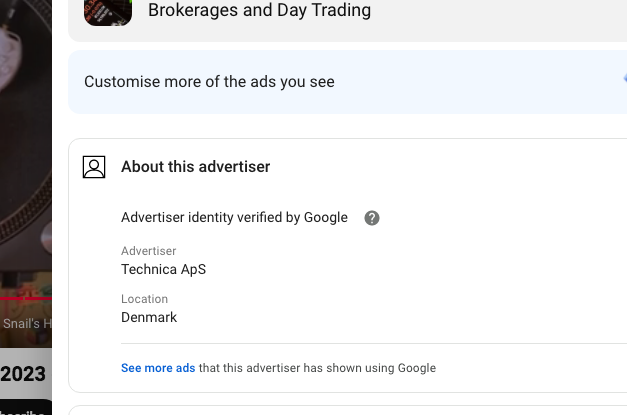Screen dimensions: 627x415
Task: Click the About this advertiser heading
Action: [x=195, y=167]
